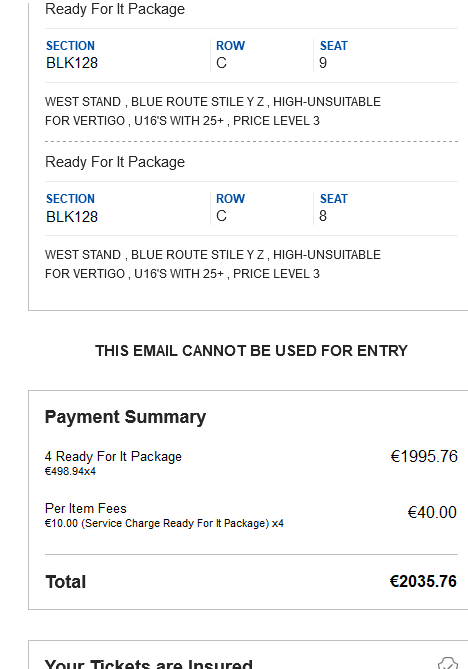Click seat number 8 value
This screenshot has width=468, height=669.
(x=323, y=216)
